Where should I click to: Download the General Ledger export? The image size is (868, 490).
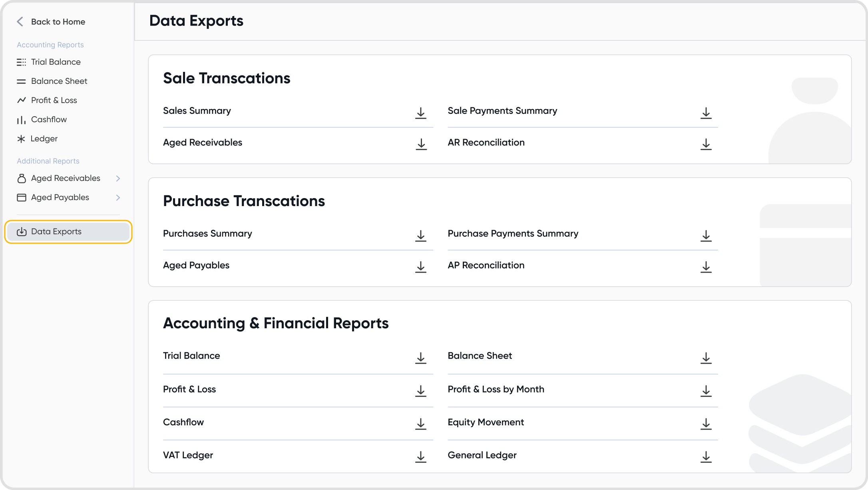coord(706,456)
